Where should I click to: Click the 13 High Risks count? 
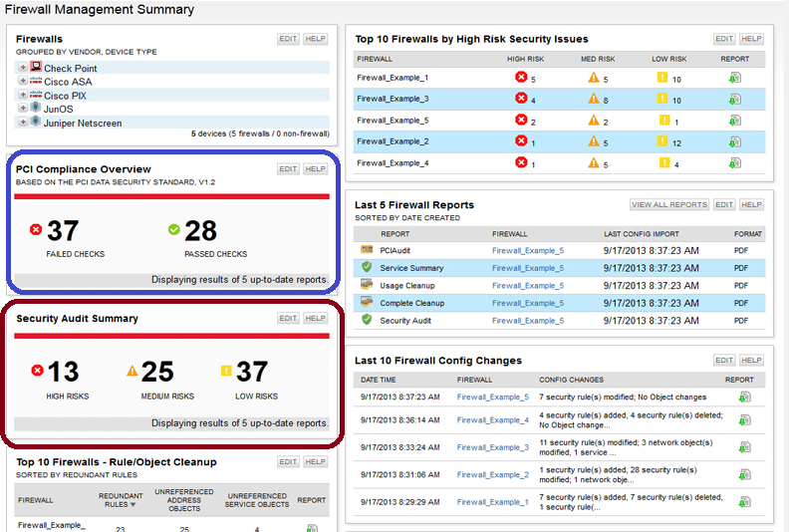(63, 372)
